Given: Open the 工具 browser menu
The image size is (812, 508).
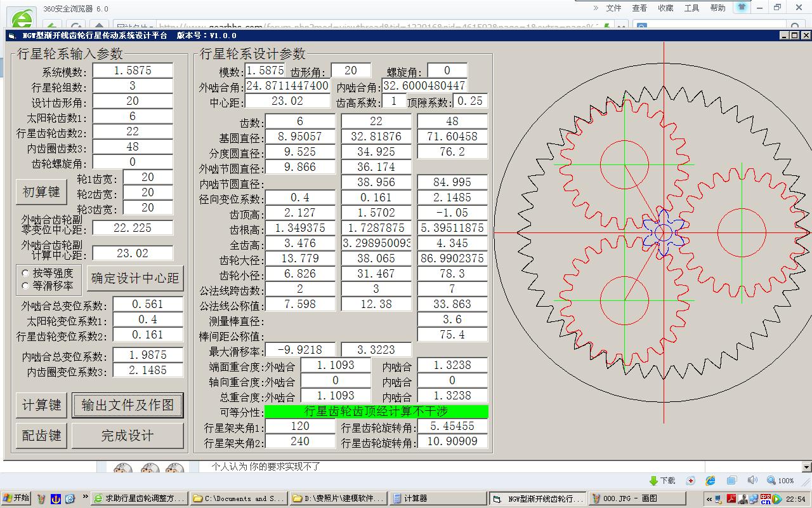Looking at the screenshot, I should pyautogui.click(x=691, y=8).
